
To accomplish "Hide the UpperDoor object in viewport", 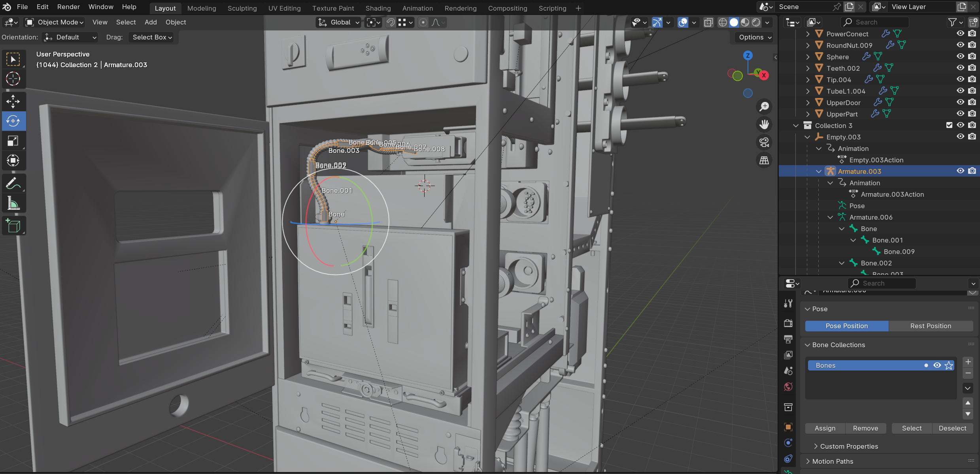I will pos(960,102).
